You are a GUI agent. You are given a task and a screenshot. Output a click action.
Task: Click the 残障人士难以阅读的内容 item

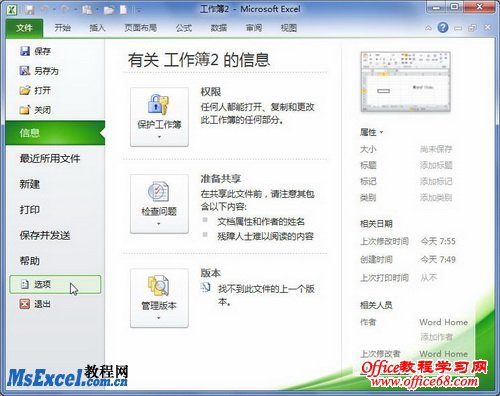tap(265, 236)
